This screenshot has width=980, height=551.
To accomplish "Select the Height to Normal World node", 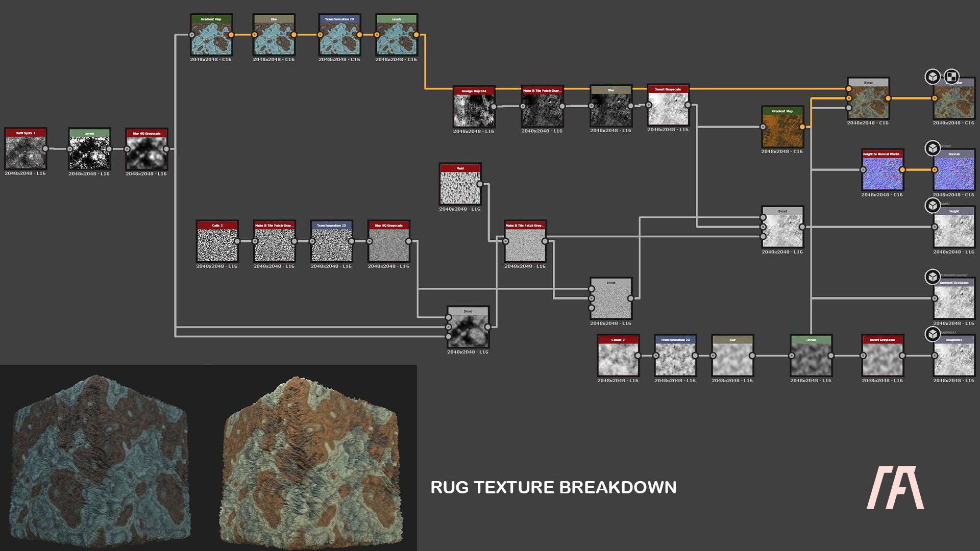I will (882, 172).
